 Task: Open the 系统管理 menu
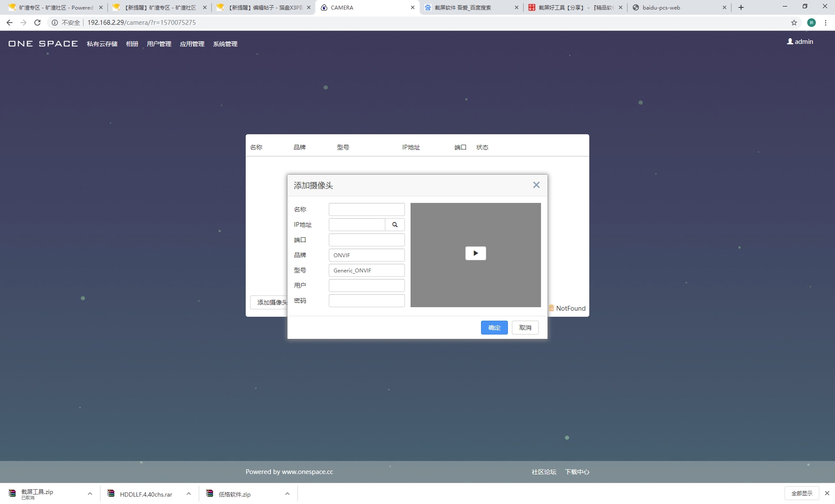pyautogui.click(x=225, y=44)
